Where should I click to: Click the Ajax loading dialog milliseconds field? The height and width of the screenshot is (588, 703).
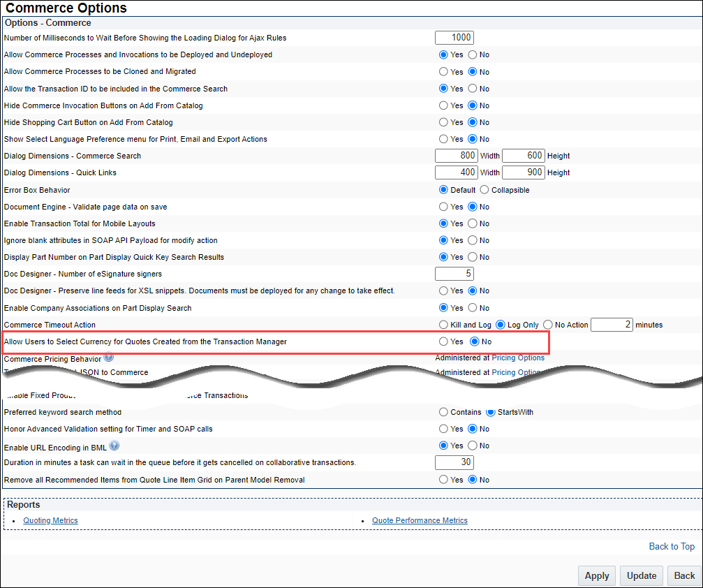[454, 38]
